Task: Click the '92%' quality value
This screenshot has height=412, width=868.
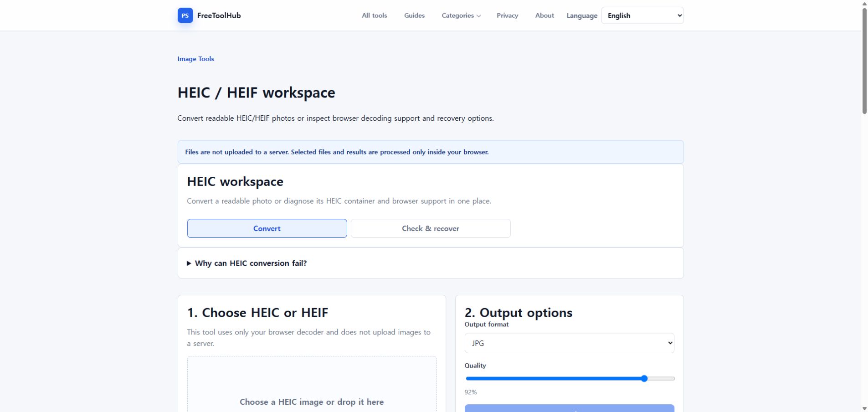Action: [x=471, y=392]
